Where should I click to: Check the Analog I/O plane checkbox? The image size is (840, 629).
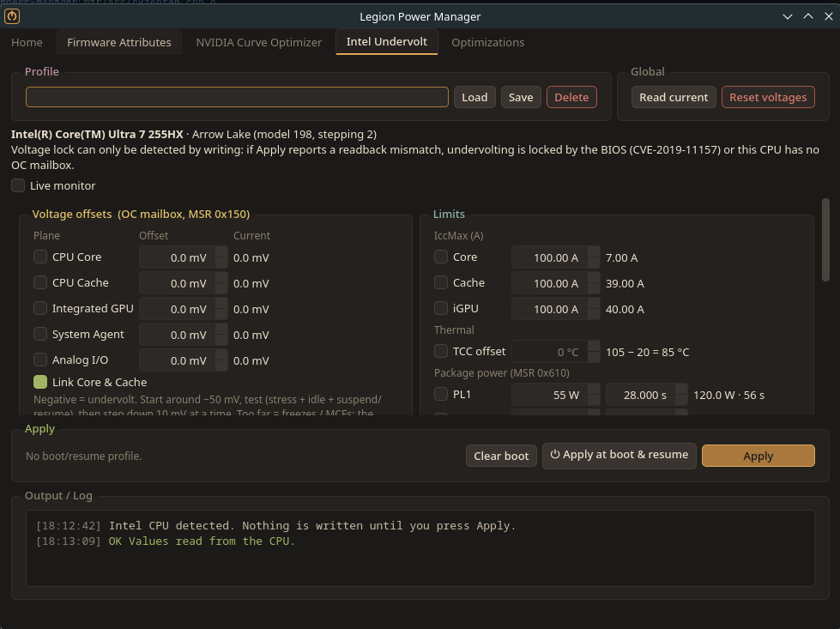click(x=40, y=360)
